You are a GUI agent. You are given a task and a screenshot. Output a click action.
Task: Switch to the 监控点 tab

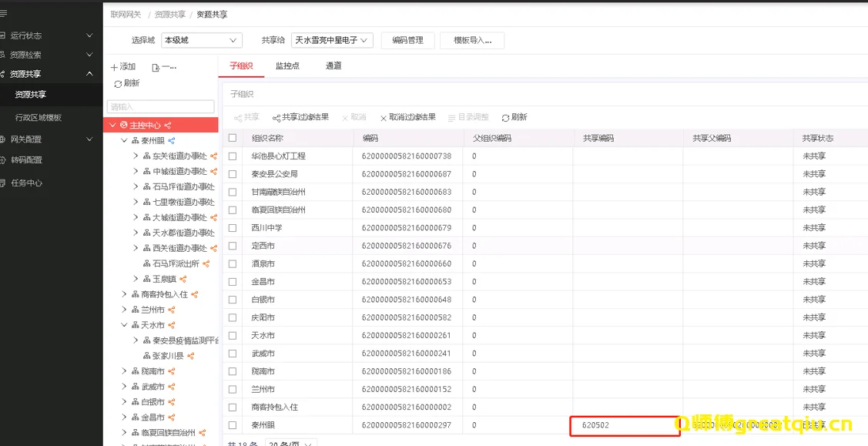click(x=287, y=66)
